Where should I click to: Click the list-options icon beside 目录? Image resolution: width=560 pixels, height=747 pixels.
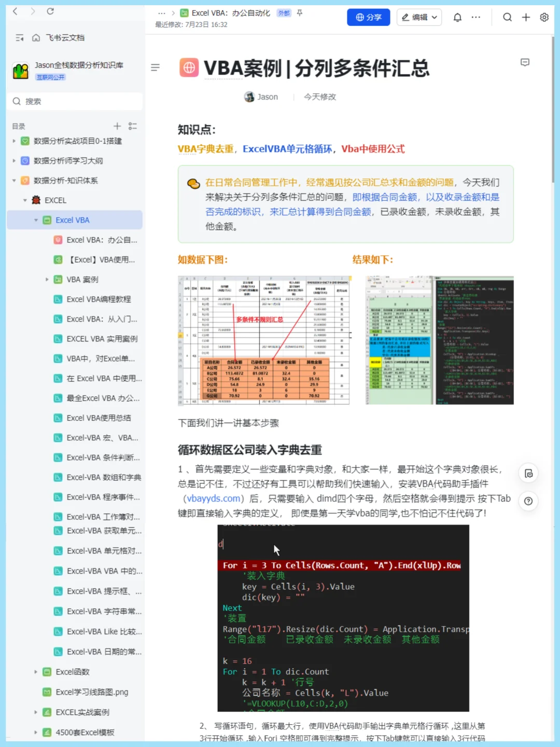click(x=133, y=126)
